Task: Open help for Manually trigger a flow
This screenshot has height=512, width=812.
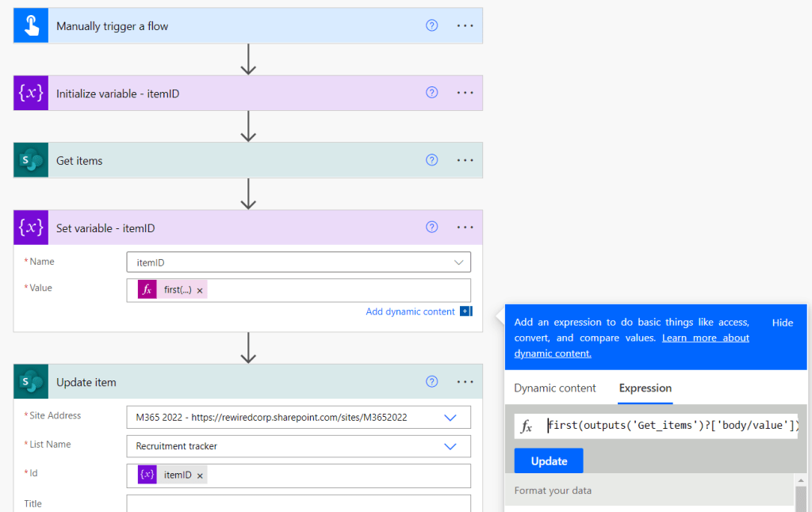Action: click(x=432, y=25)
